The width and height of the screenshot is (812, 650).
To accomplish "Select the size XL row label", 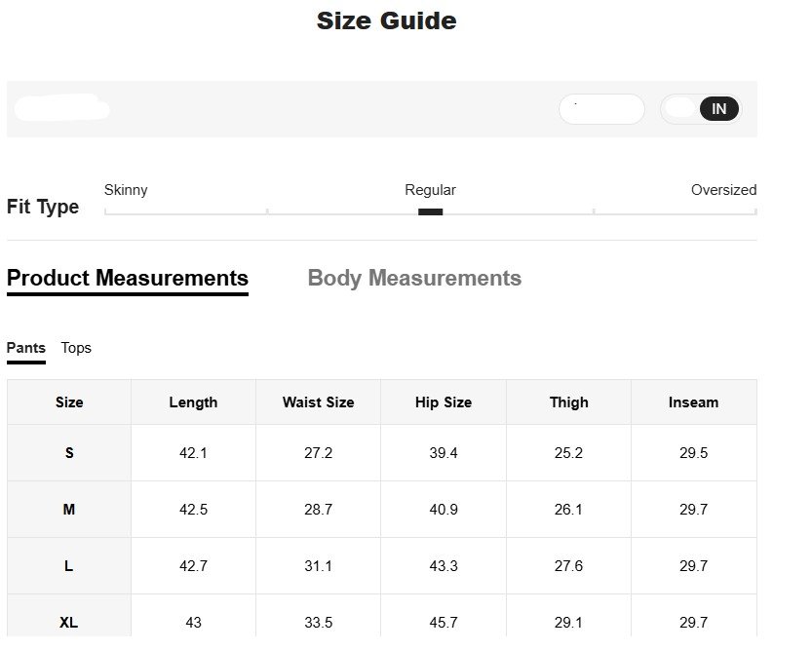I will click(69, 622).
